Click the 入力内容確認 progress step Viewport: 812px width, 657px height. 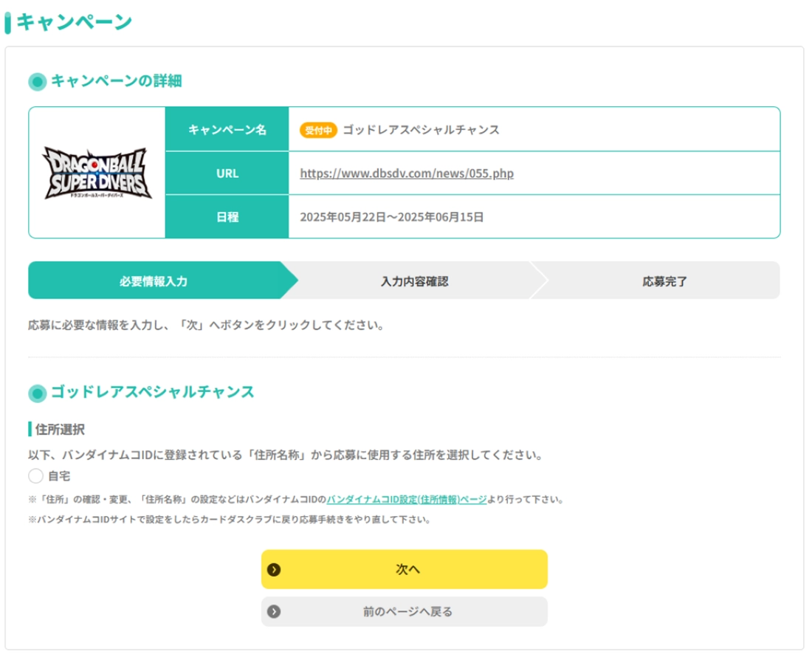pos(414,281)
